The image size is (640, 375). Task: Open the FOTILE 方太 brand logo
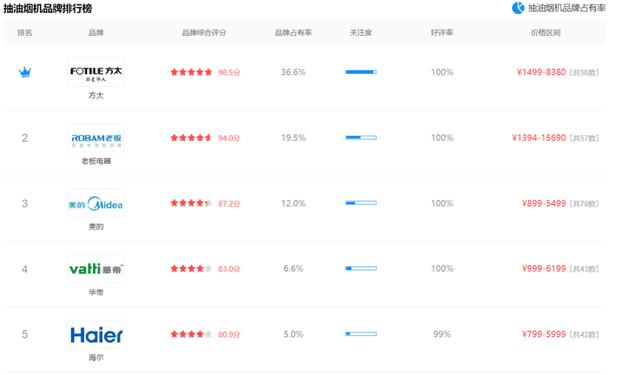(x=96, y=72)
